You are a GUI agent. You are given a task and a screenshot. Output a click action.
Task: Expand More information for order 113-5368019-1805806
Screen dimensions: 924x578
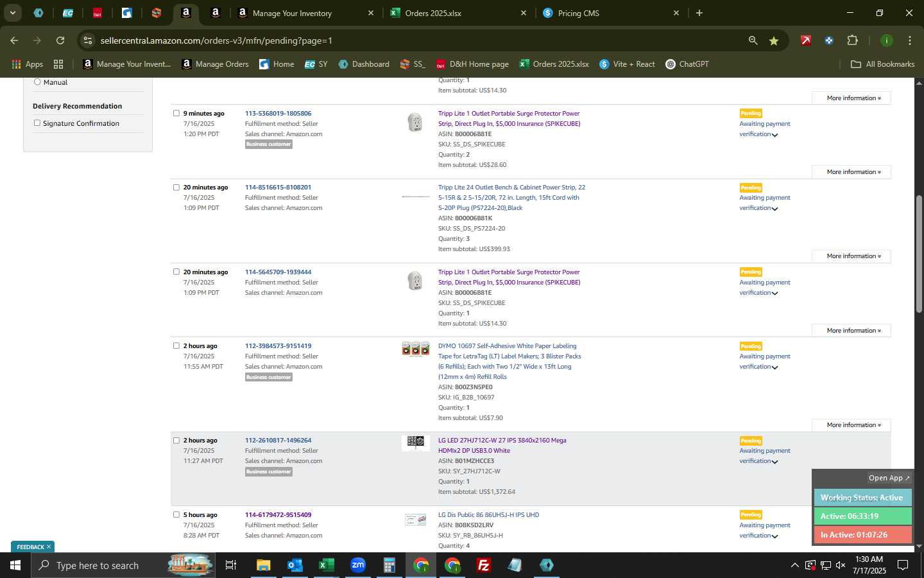[x=851, y=172]
